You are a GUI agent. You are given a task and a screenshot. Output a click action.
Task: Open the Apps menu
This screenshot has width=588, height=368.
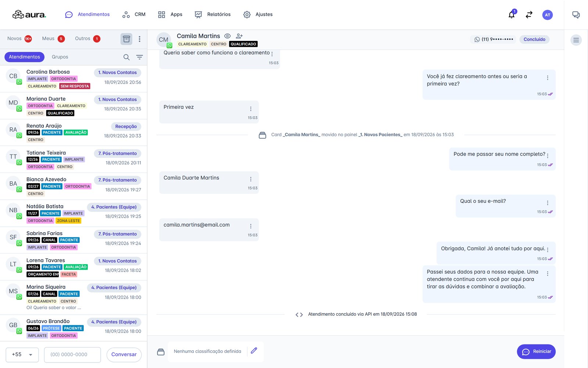click(170, 14)
